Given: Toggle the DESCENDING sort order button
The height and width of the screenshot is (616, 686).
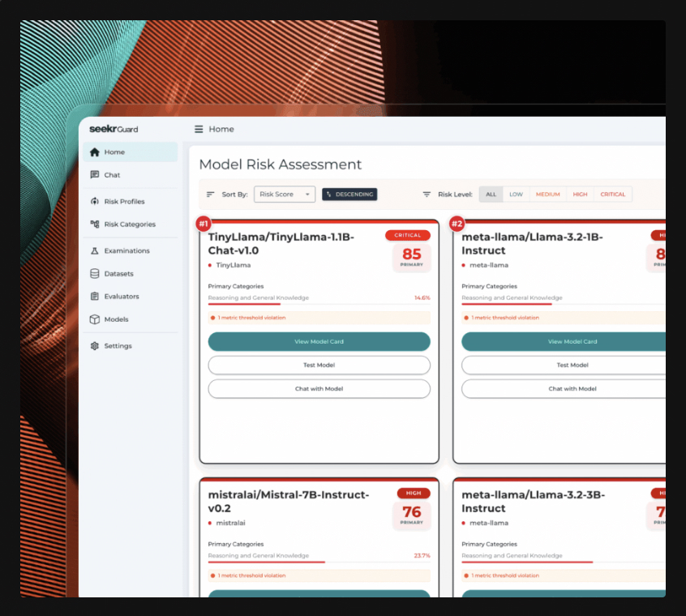Looking at the screenshot, I should (x=349, y=195).
